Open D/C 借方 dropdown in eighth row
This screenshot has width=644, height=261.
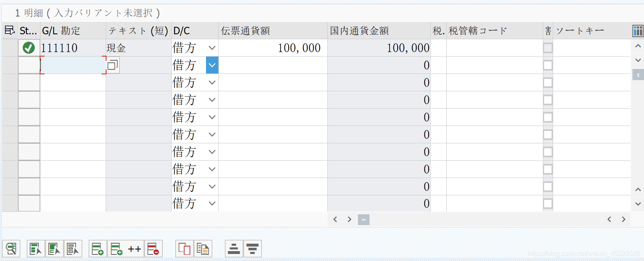[212, 169]
